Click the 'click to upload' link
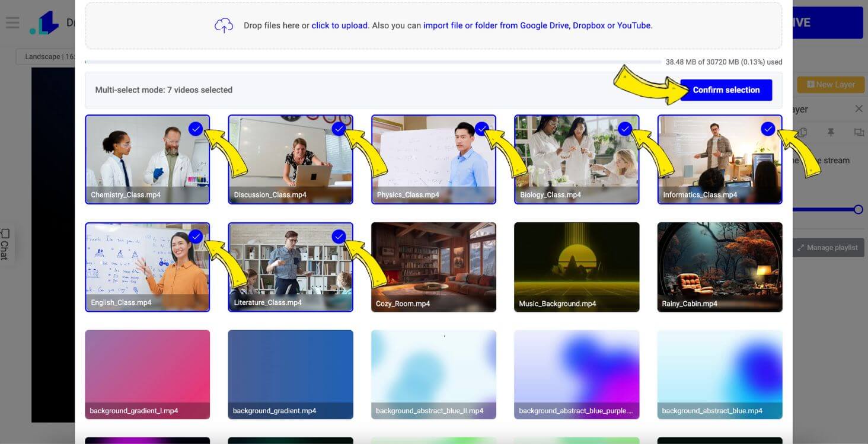 340,25
